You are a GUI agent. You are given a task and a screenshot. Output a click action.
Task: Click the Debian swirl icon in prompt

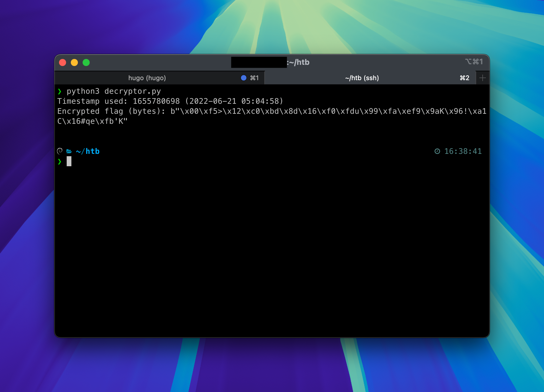pos(60,151)
